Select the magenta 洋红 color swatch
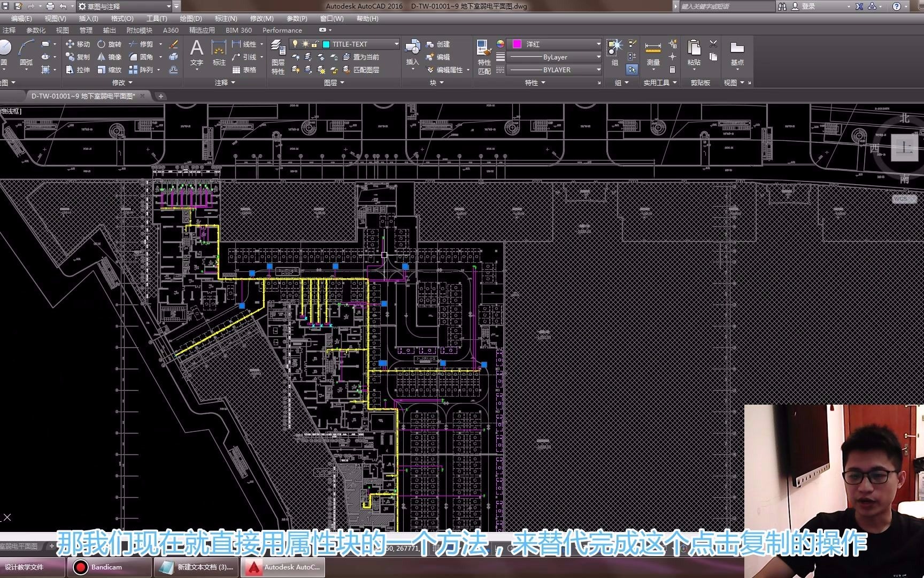 [x=517, y=44]
